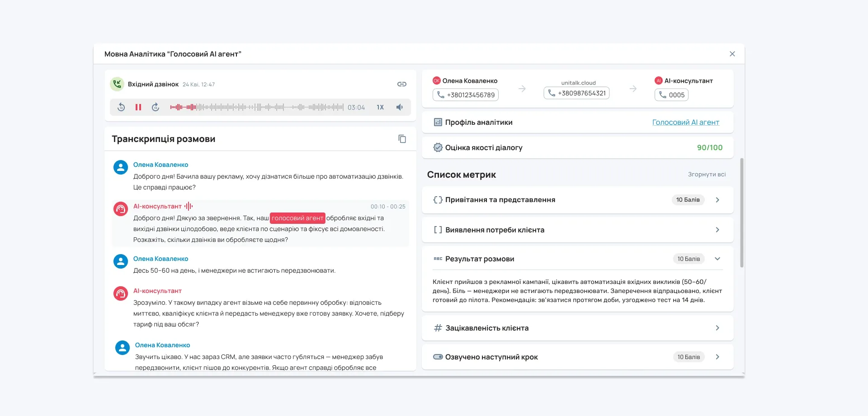Pause the call recording playback
Screen dimensions: 868x416
138,107
